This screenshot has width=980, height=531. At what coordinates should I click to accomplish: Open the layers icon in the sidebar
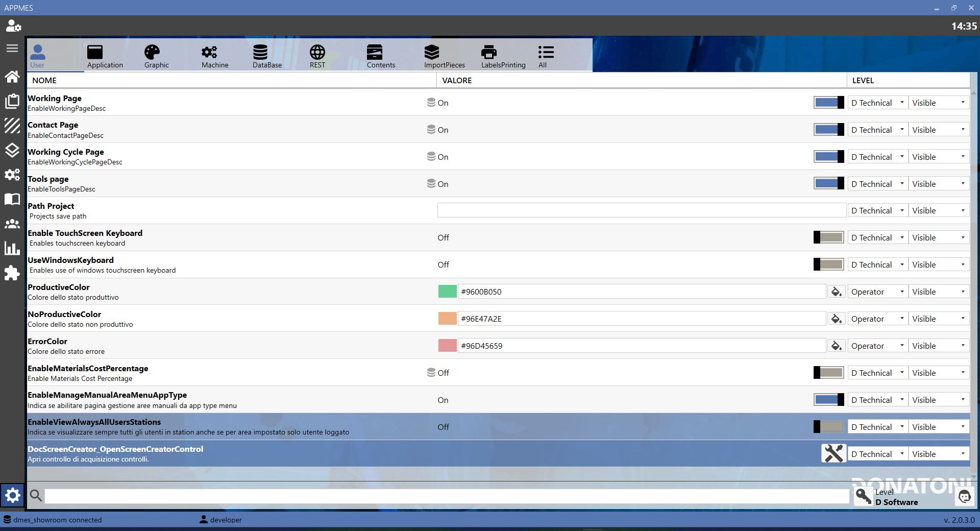tap(12, 150)
